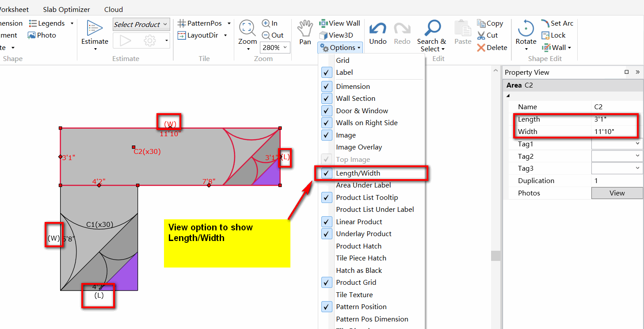Edit the Name field value C2
The image size is (644, 329).
pos(617,107)
